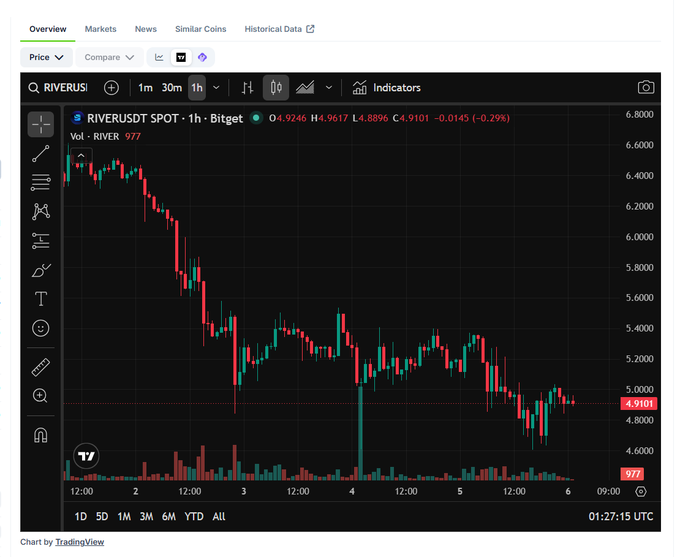The height and width of the screenshot is (557, 680).
Task: Click the 01:27:15 UTC timezone clock
Action: [x=621, y=517]
